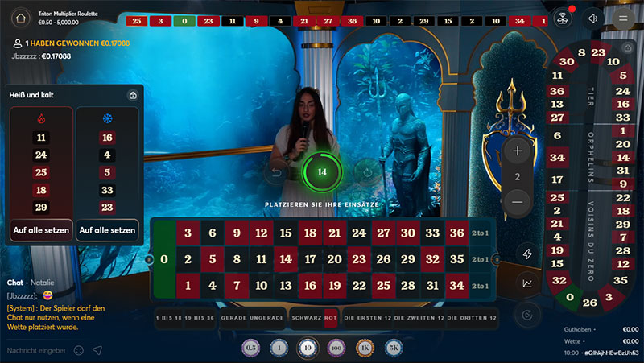Viewport: 644px width, 363px height.
Task: Open the emoji picker in chat
Action: coord(79,350)
